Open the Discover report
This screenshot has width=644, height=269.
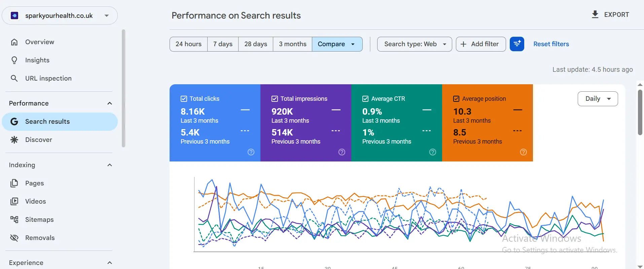[x=60, y=140]
